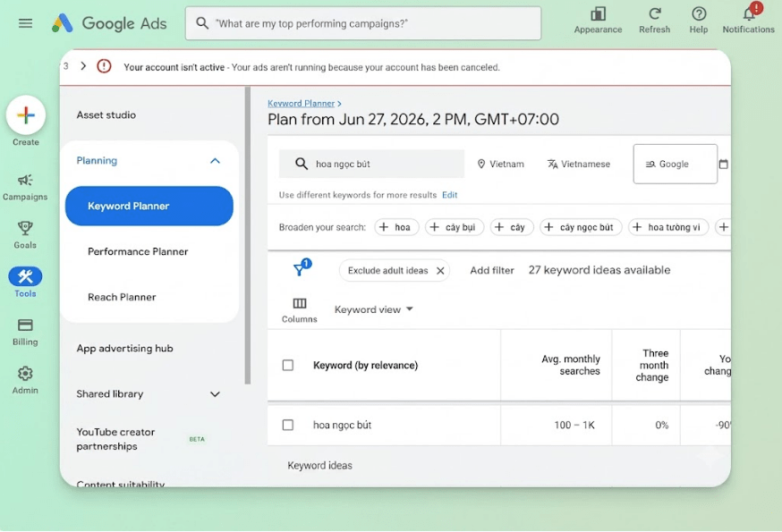The image size is (782, 532).
Task: Click the 'hoa ngọc bút' keyword row text
Action: (342, 425)
